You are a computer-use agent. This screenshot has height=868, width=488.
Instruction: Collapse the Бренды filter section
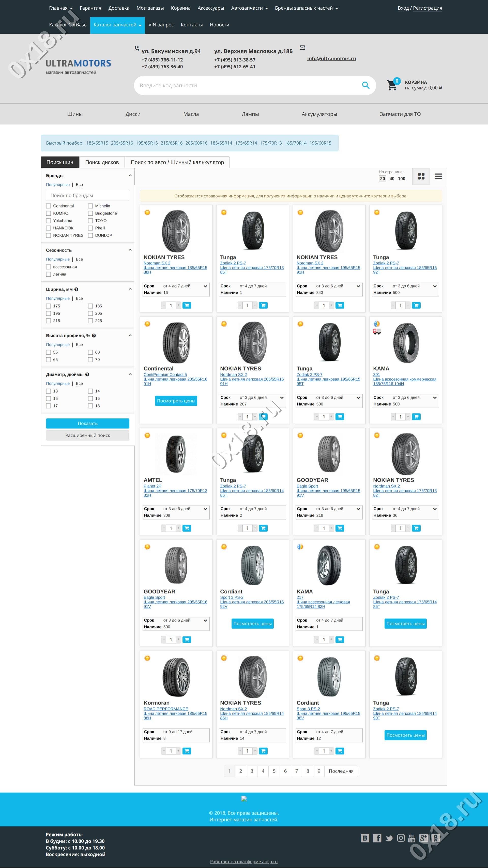(x=130, y=175)
